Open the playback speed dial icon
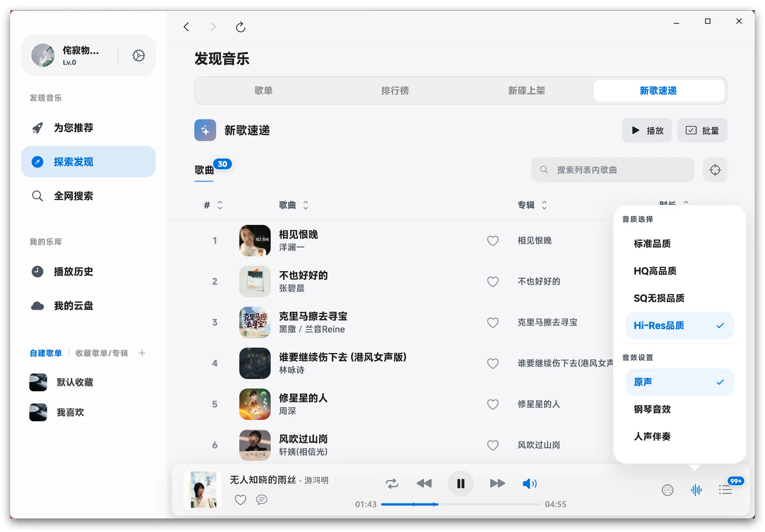The image size is (765, 532). (x=667, y=490)
